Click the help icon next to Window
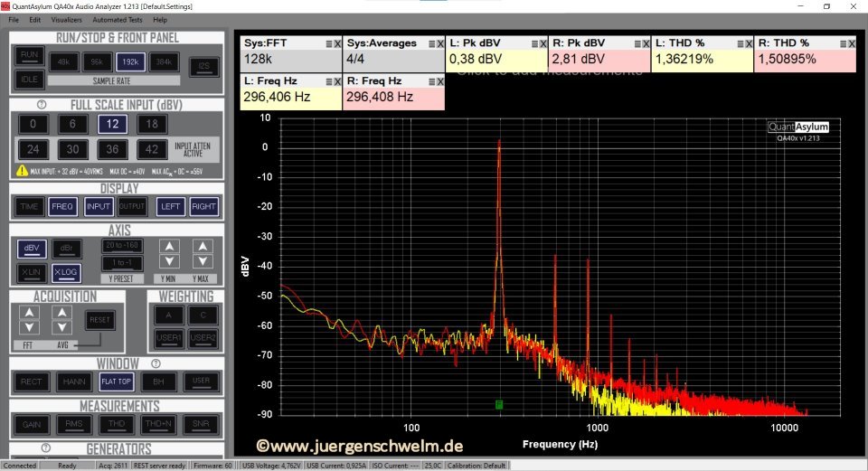Screen dimensions: 868x471 [156, 363]
